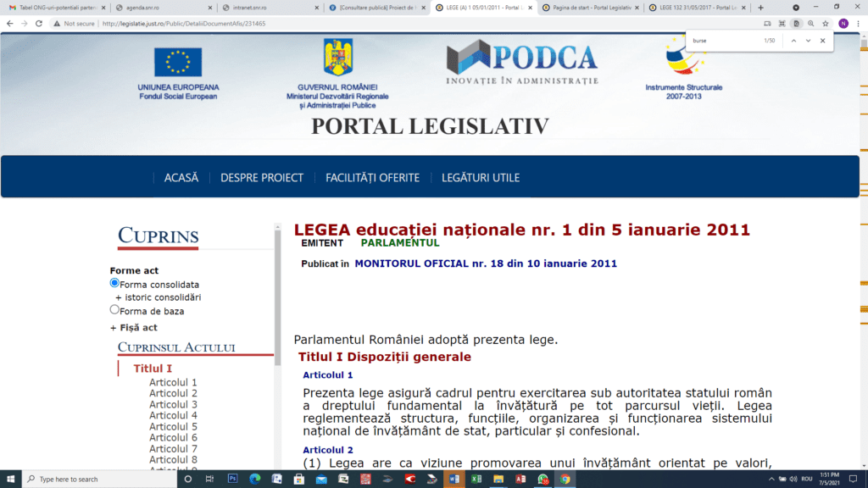
Task: Open Task View on the taskbar
Action: tap(210, 480)
